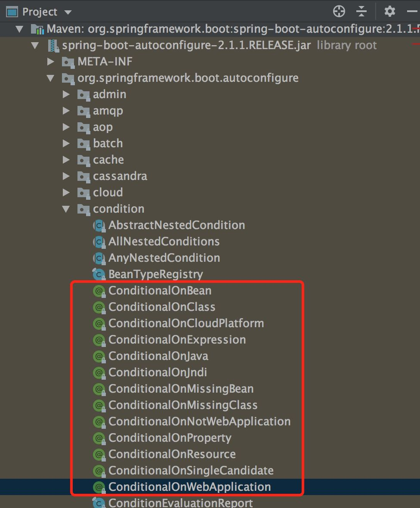420x508 pixels.
Task: Select ConditionalOnCloudPlatform annotation
Action: click(x=186, y=323)
